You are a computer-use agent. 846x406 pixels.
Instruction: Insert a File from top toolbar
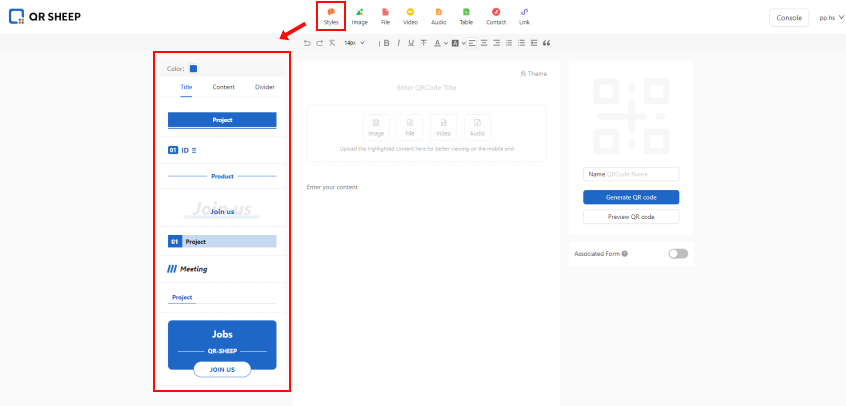click(385, 16)
